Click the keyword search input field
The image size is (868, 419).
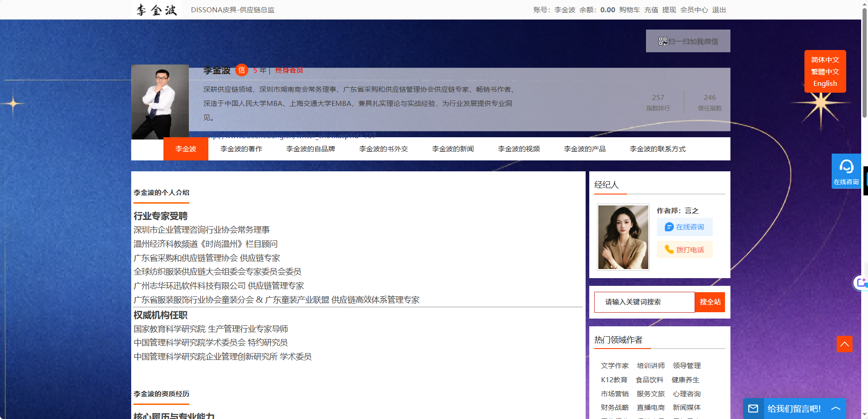click(645, 302)
